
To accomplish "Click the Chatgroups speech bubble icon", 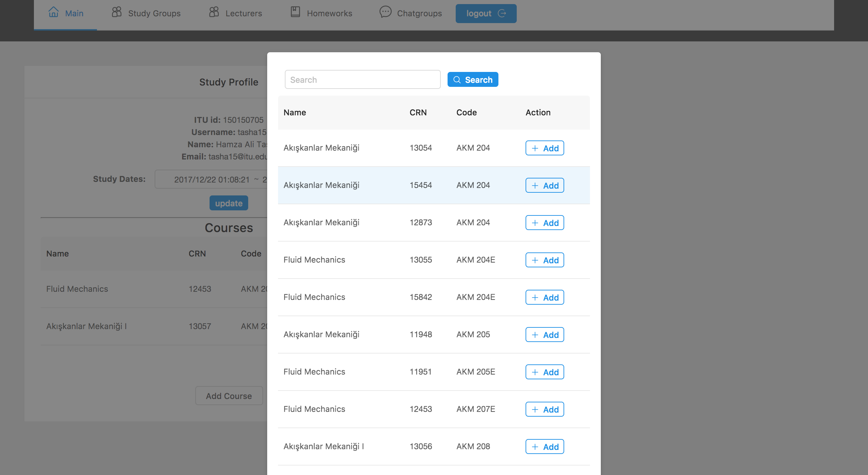I will point(386,12).
